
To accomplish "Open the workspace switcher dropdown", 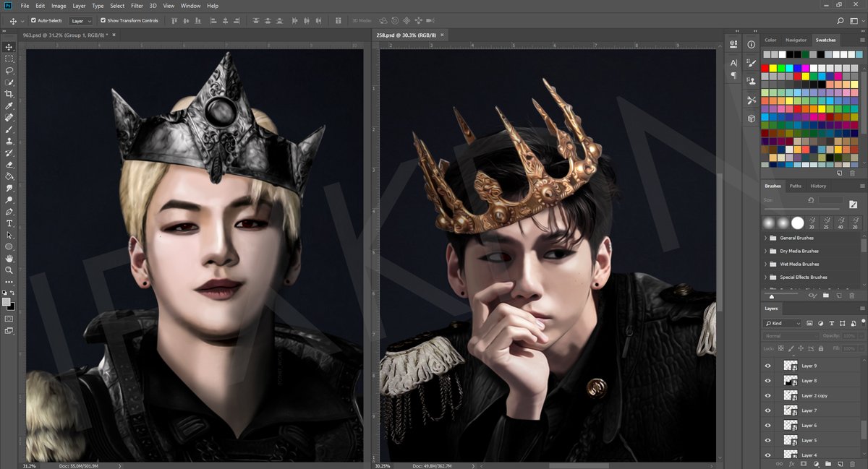I will [856, 21].
